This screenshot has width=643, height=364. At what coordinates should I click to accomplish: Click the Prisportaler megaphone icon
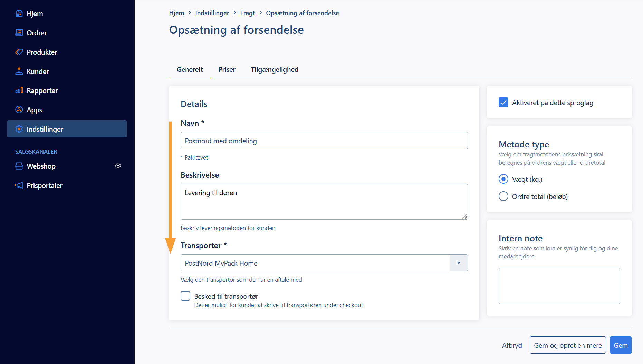click(x=19, y=185)
